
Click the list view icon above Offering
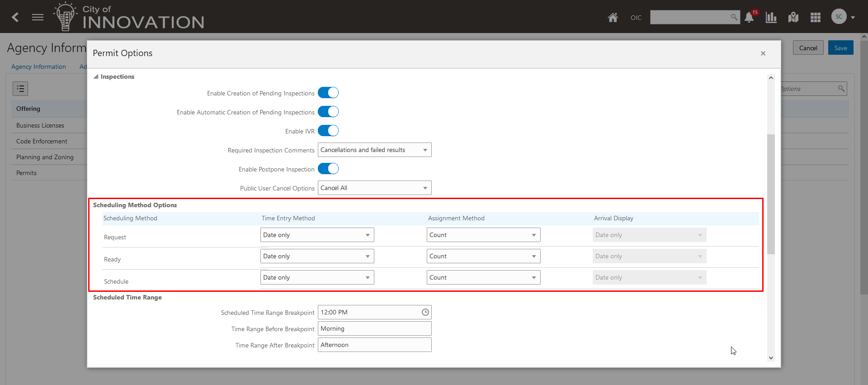20,89
